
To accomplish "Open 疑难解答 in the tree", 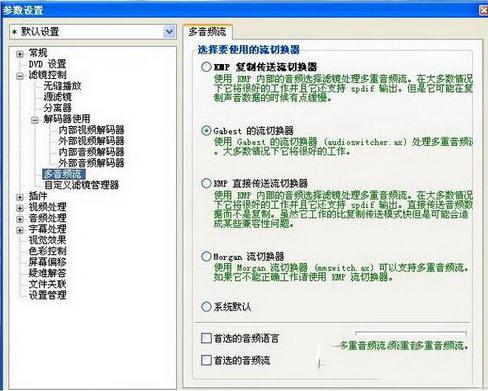I will coord(47,273).
